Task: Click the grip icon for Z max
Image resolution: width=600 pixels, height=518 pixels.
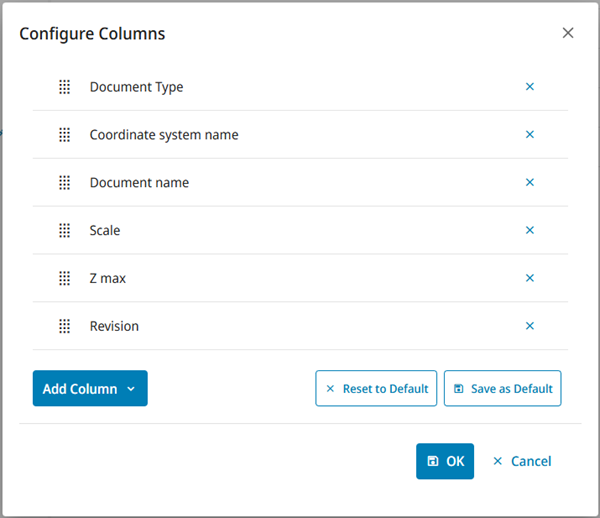Action: [64, 279]
